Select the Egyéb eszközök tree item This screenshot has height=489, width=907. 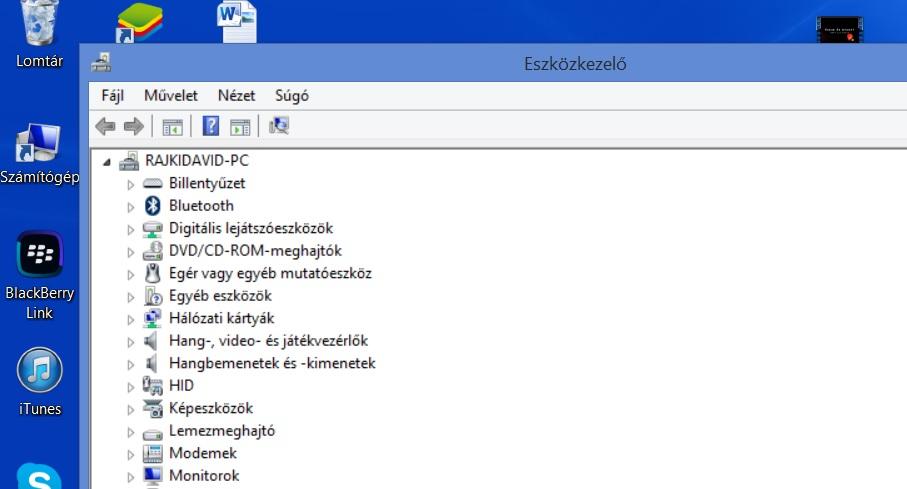220,296
